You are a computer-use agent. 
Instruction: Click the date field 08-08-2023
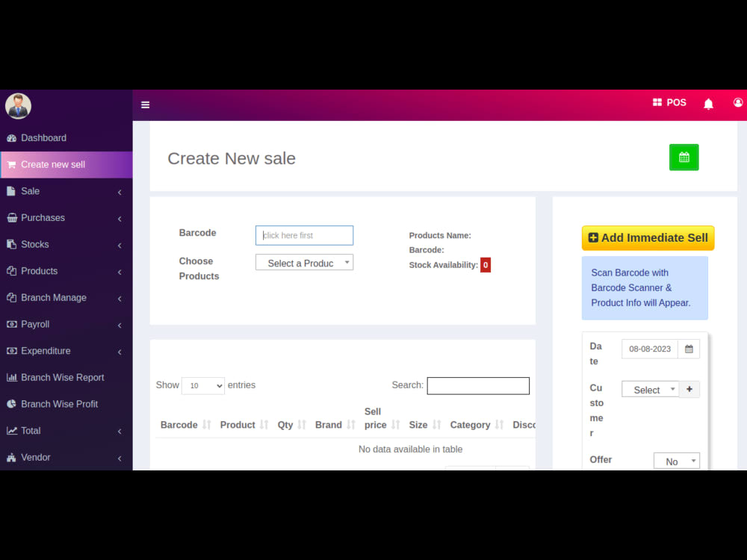click(650, 349)
